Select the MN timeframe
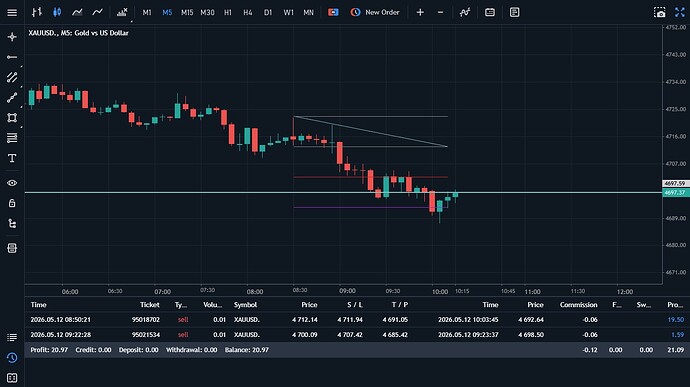 308,12
